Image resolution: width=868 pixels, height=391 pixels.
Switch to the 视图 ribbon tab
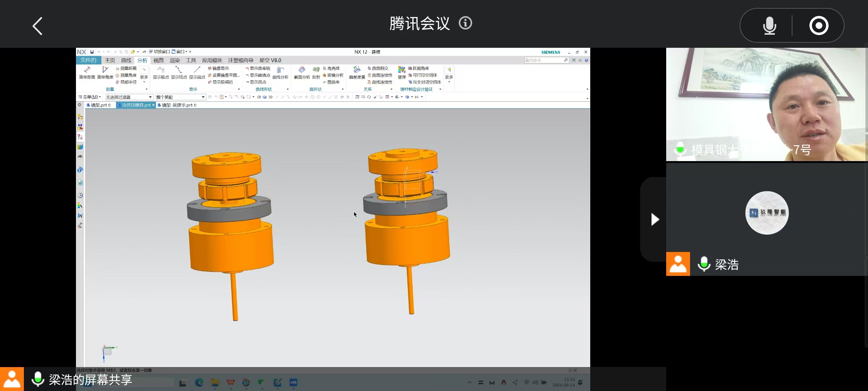click(x=158, y=60)
